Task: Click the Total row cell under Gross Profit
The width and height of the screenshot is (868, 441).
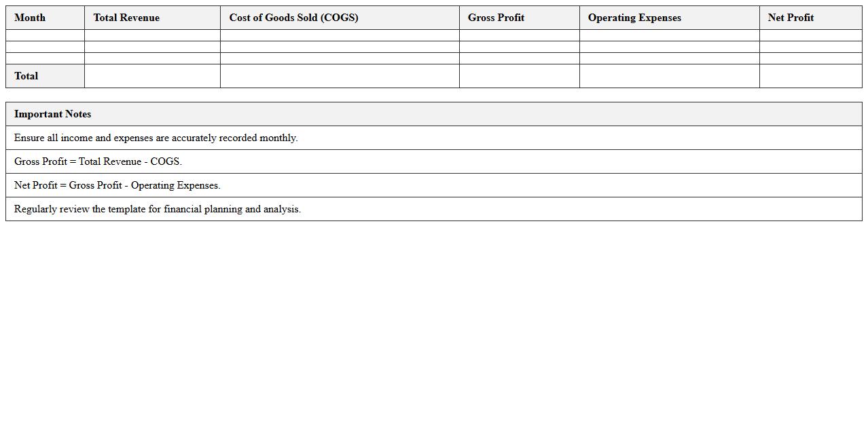Action: click(519, 76)
